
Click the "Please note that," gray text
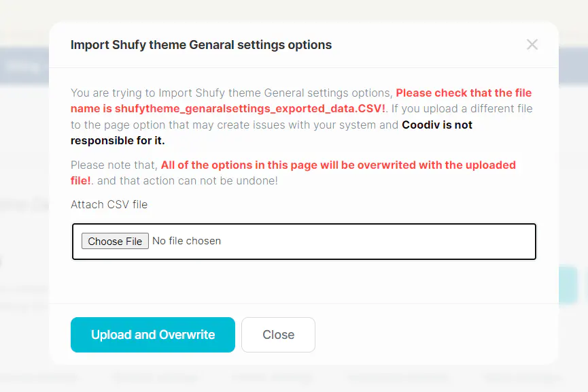click(114, 165)
